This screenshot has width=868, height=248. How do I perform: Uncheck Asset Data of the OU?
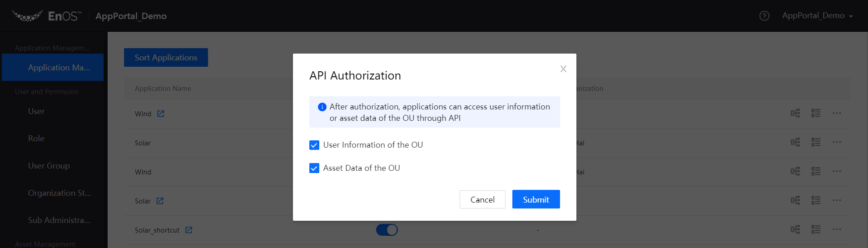coord(314,168)
